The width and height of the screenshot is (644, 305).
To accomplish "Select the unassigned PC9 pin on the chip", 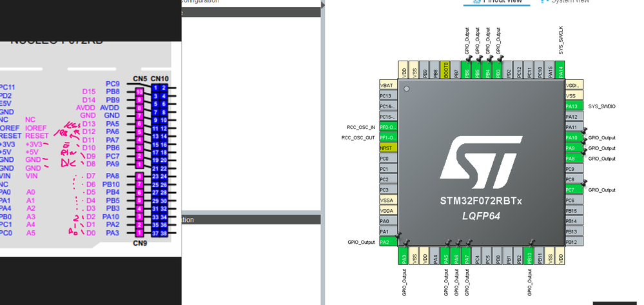I will (574, 169).
